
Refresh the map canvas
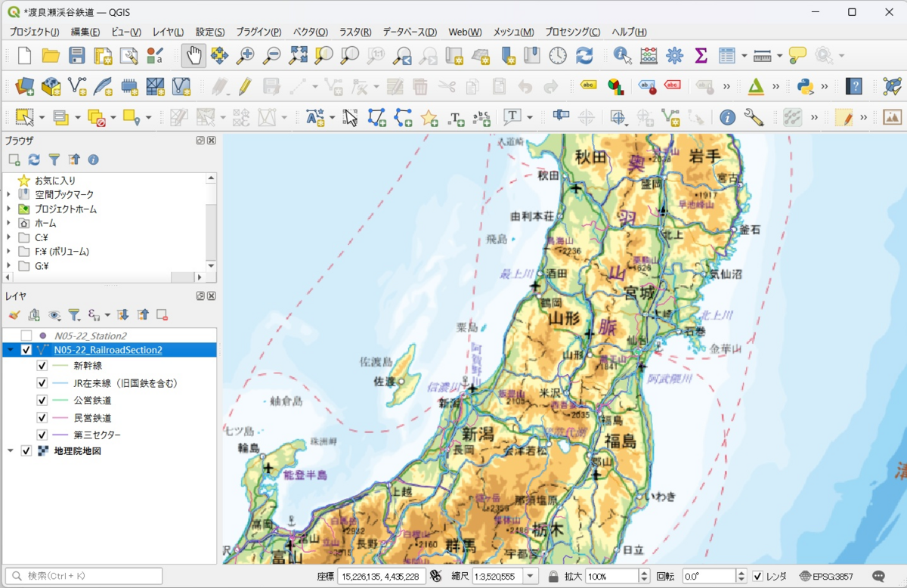coord(584,55)
